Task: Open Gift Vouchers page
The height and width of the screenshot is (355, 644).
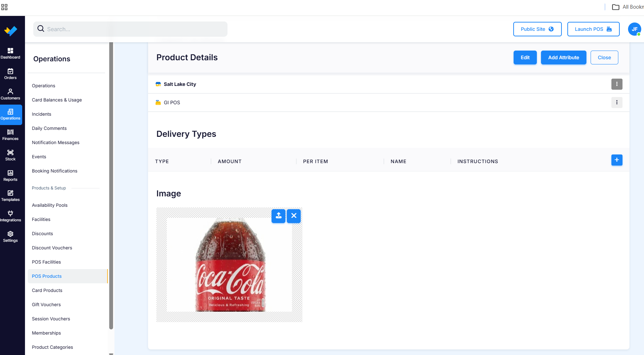Action: click(x=46, y=304)
